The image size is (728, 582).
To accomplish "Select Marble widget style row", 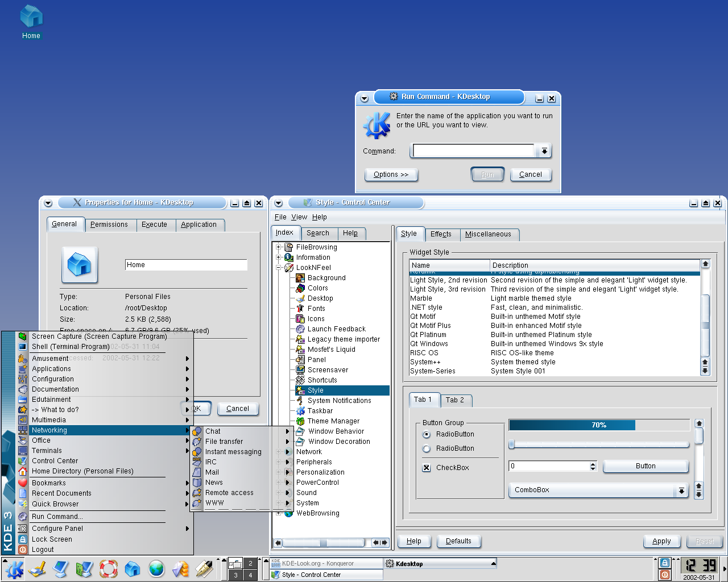I will 555,298.
